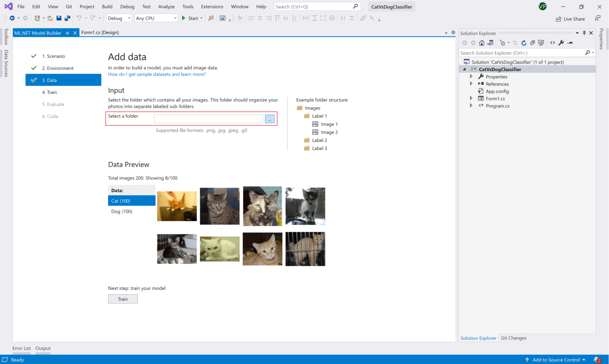Click the Navigate Backward arrow
The image size is (609, 364).
(12, 18)
